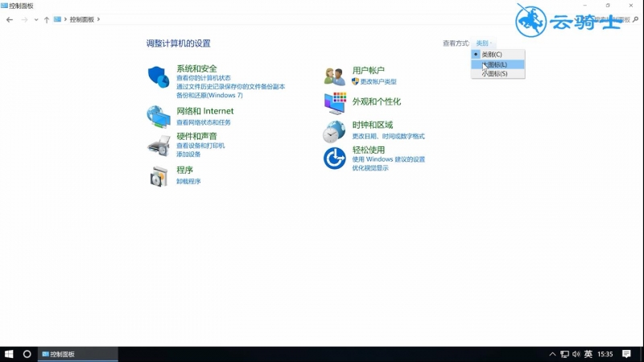Open the Hardware and Sound printer icon
Image resolution: width=644 pixels, height=362 pixels.
point(159,146)
